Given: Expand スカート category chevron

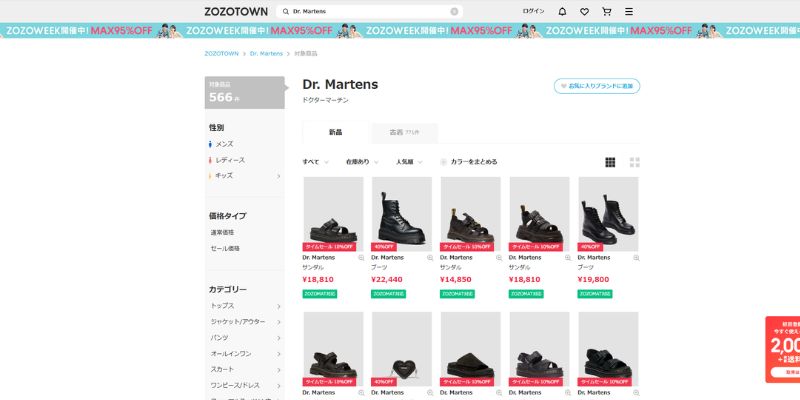Looking at the screenshot, I should (x=279, y=369).
